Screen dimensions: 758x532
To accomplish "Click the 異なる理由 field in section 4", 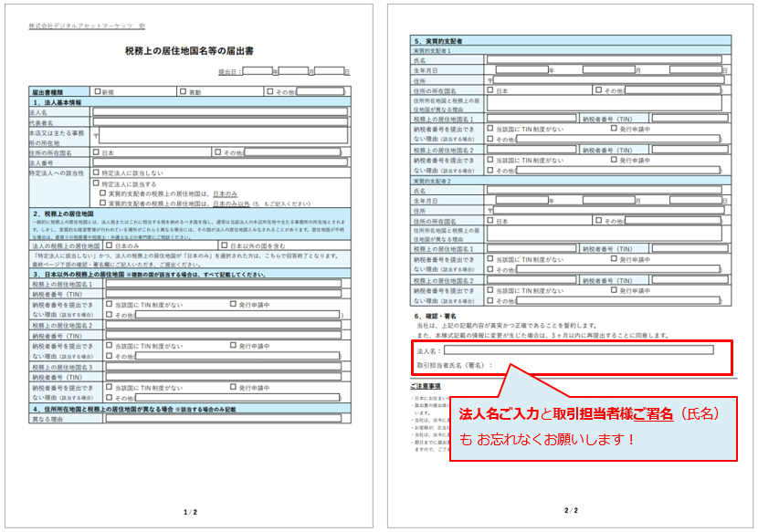I will tap(224, 419).
